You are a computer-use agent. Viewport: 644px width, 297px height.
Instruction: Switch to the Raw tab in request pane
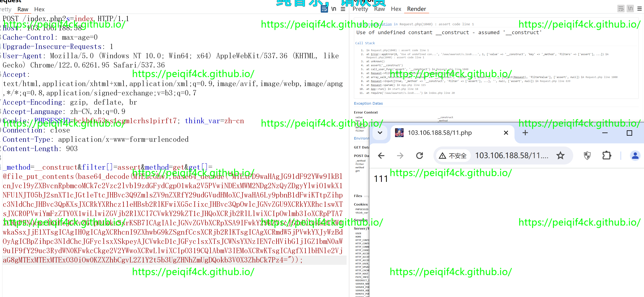23,9
